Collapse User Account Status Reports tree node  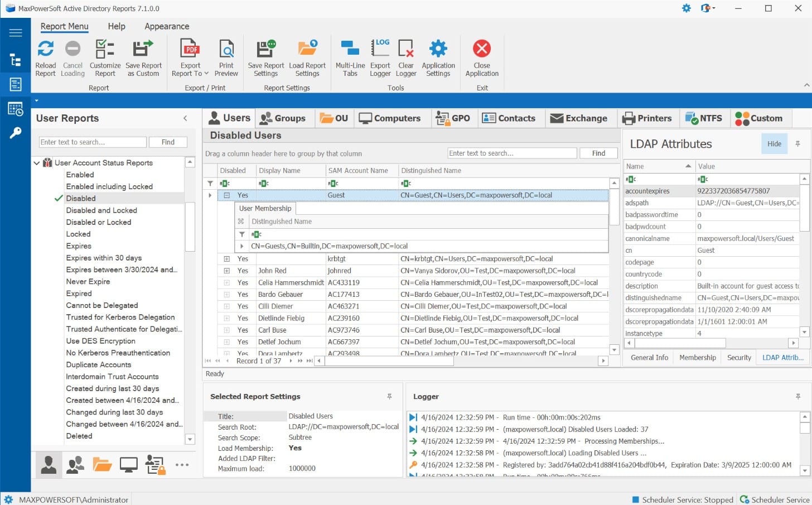37,162
